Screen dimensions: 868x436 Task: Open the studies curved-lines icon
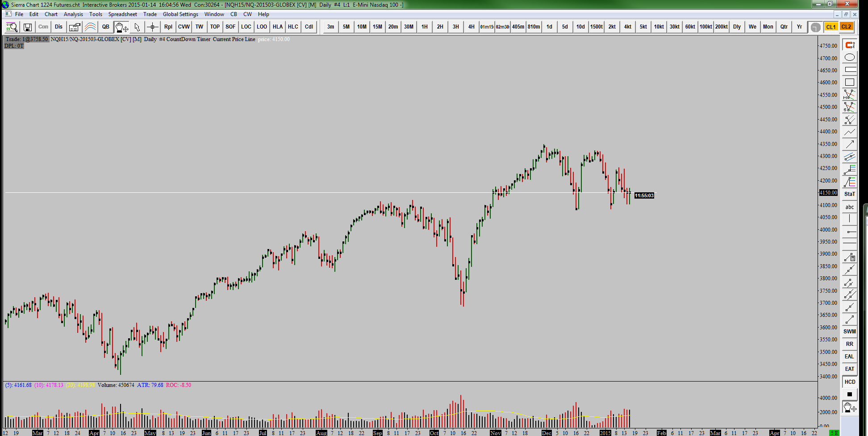point(90,27)
